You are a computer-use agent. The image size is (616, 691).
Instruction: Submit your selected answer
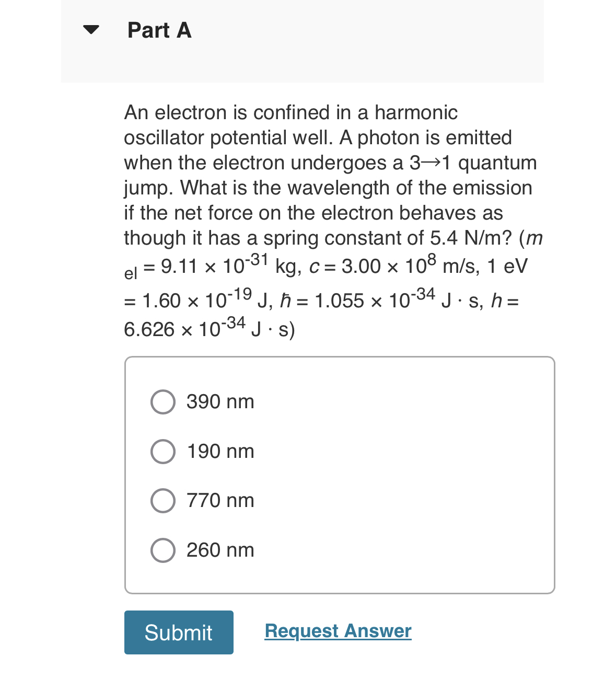(178, 632)
